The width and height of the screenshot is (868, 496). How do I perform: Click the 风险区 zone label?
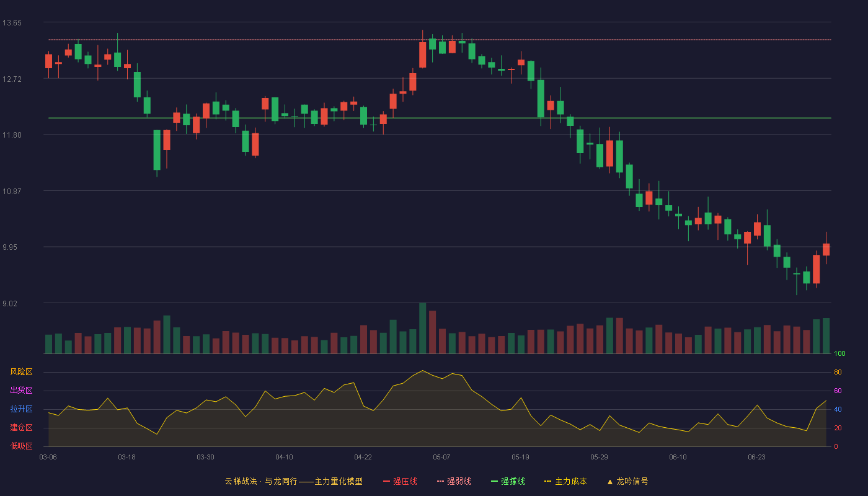21,372
